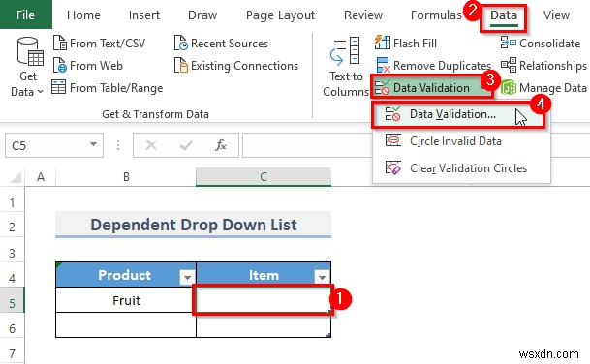Switch to the Review tab
The height and width of the screenshot is (364, 590).
(363, 15)
